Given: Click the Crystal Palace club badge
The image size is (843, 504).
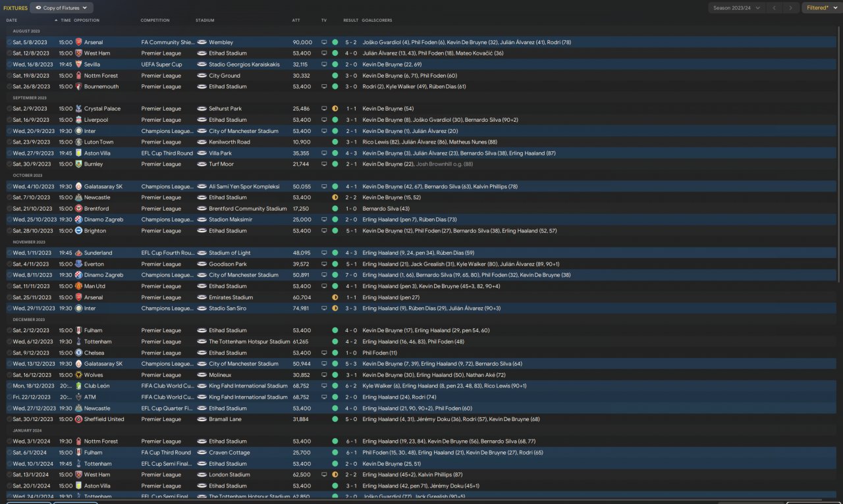Looking at the screenshot, I should click(78, 109).
